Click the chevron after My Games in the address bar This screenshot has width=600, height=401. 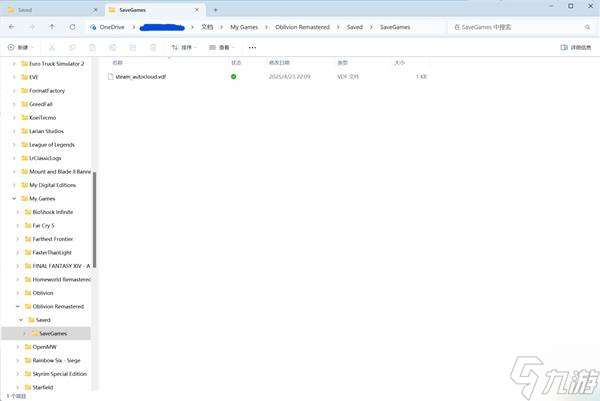click(267, 27)
